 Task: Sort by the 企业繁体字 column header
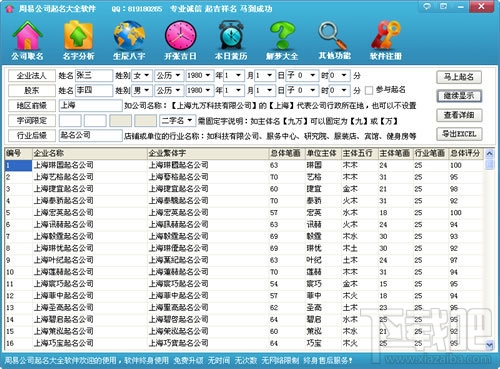click(x=208, y=153)
